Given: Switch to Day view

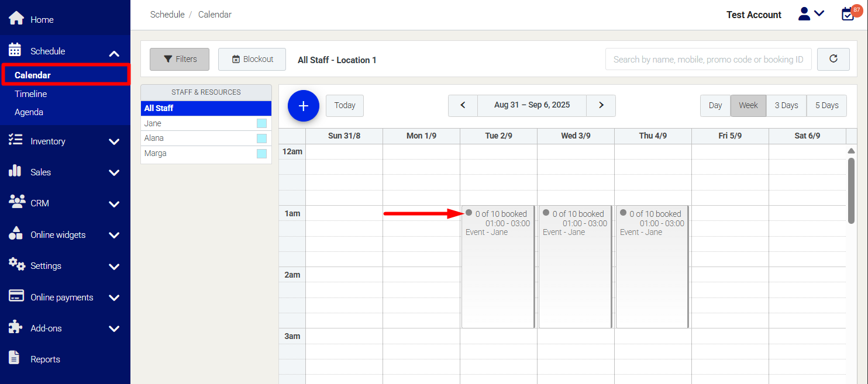Looking at the screenshot, I should 715,105.
